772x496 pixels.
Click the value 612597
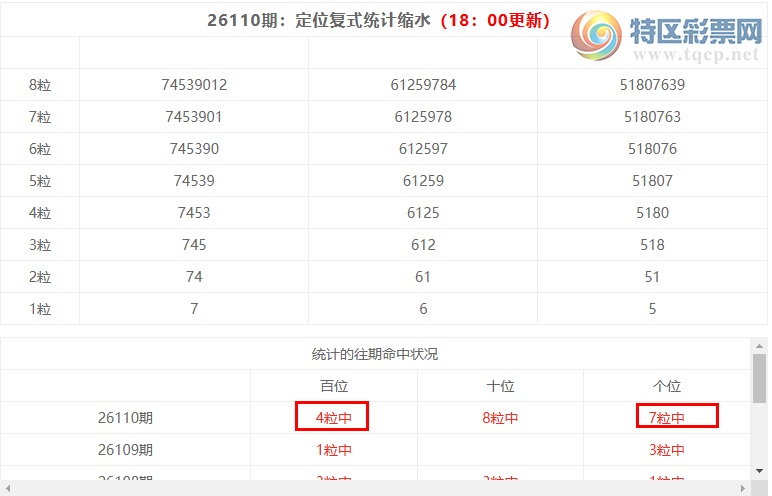click(x=423, y=149)
